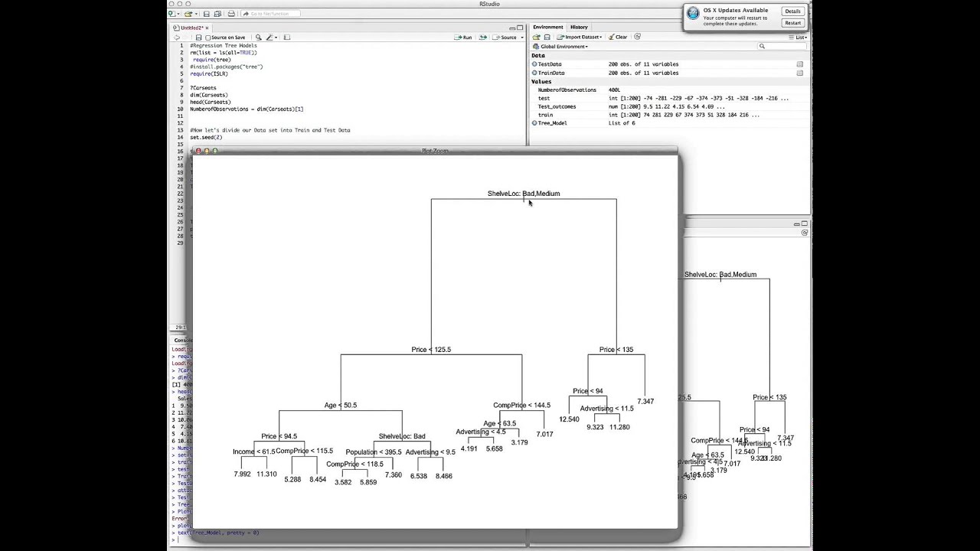Click the '#Regression Tree Models' code line
Screen dimensions: 980x551
[x=224, y=46]
